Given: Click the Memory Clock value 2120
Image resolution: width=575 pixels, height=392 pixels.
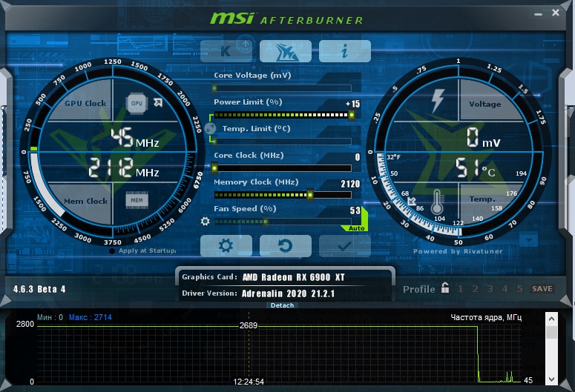Looking at the screenshot, I should pos(350,184).
